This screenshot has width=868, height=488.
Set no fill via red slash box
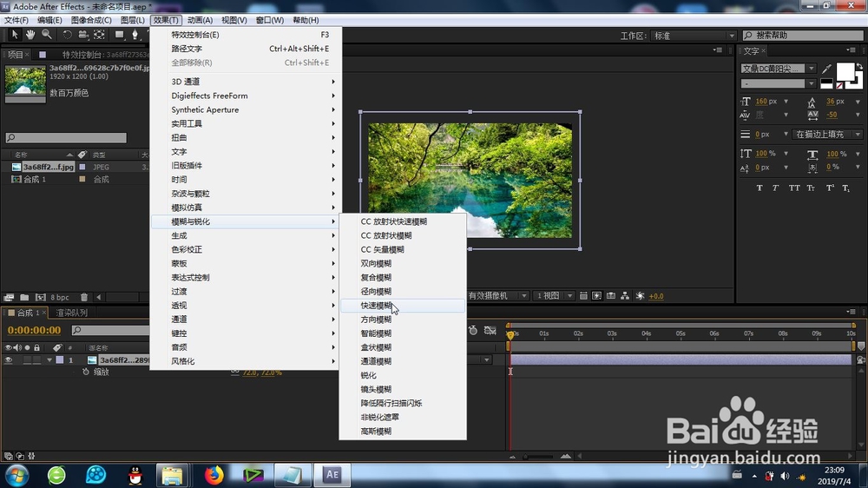pyautogui.click(x=839, y=85)
